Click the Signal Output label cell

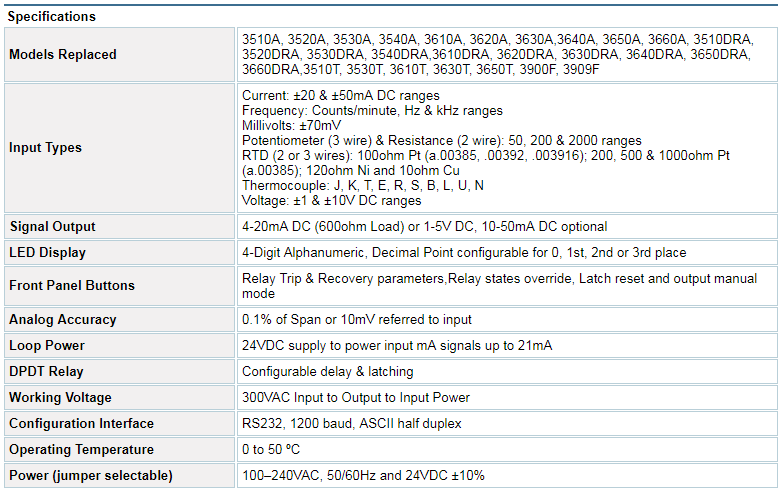[x=119, y=226]
